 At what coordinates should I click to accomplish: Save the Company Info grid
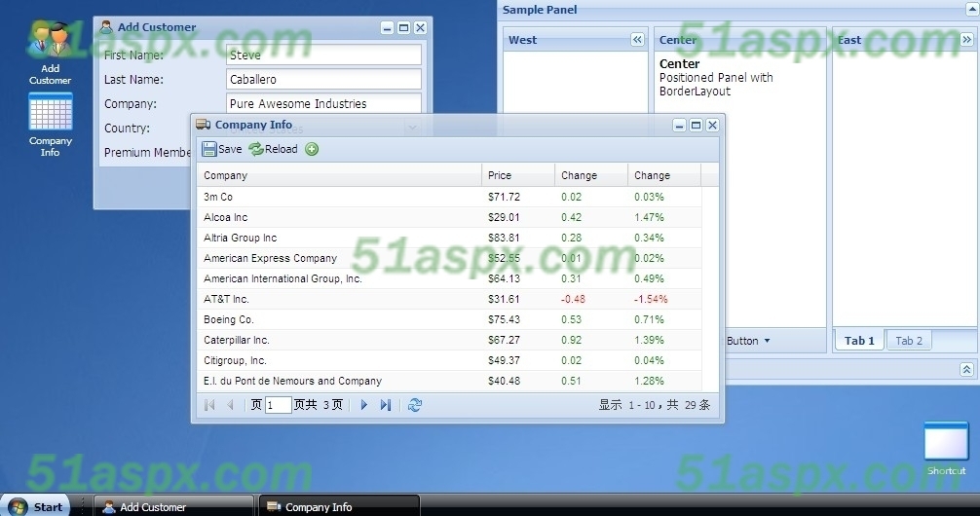[x=222, y=149]
